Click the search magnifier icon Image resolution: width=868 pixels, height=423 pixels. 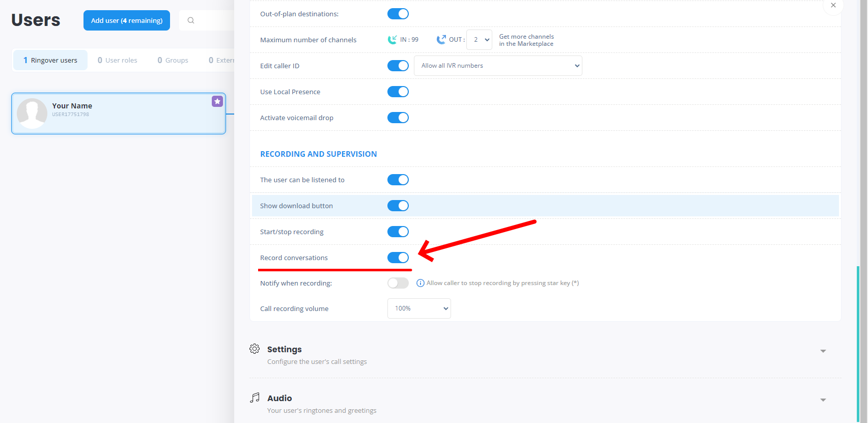(x=191, y=20)
